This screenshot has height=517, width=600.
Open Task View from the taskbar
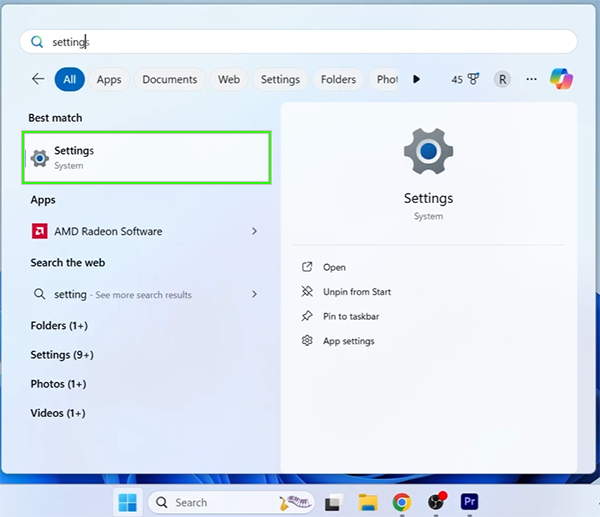click(333, 502)
